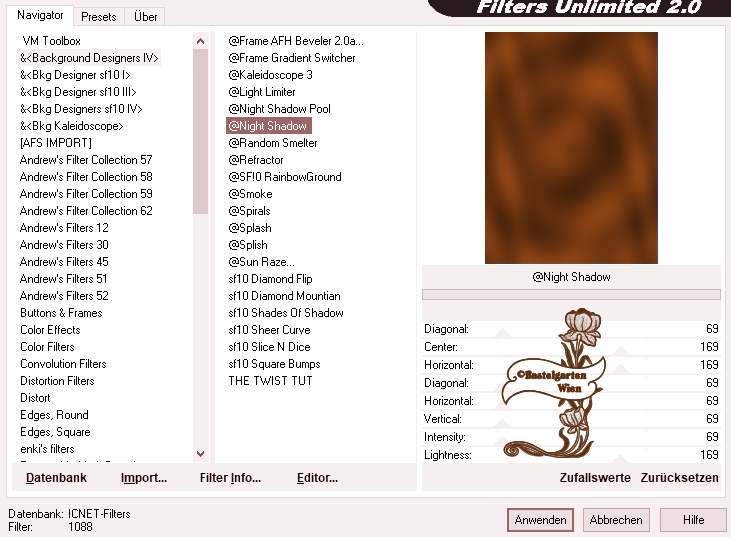Select Andrew's Filter Collection 62

(86, 211)
